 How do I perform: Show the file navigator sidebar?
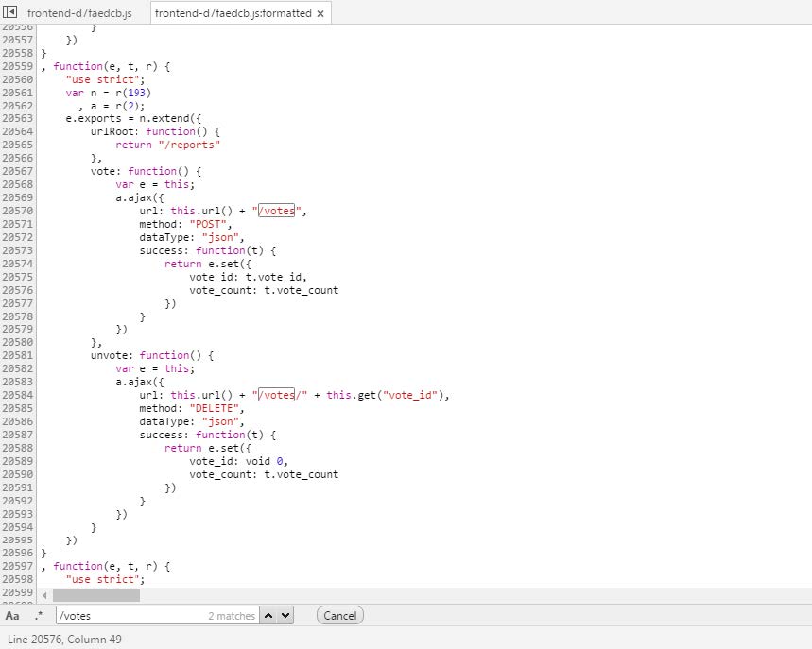tap(11, 12)
